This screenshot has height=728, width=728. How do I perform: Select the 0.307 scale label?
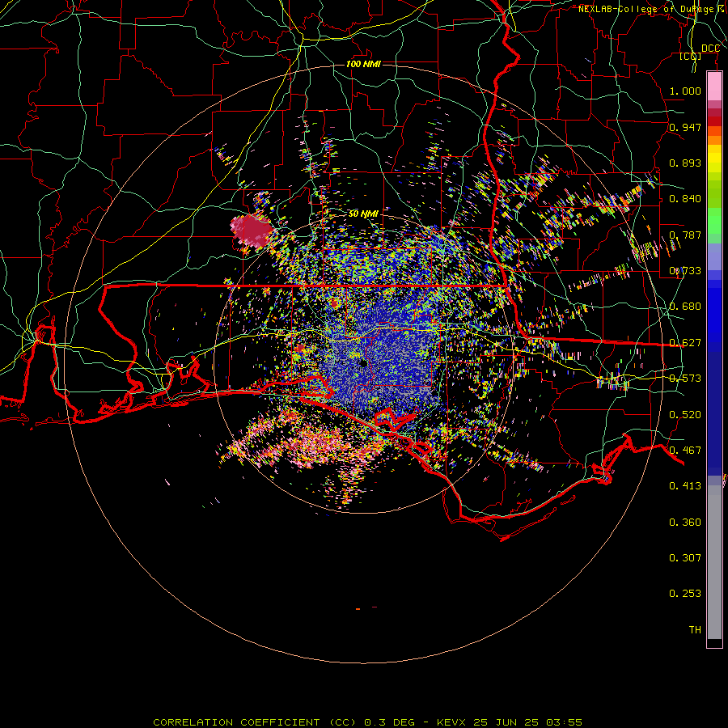click(685, 557)
